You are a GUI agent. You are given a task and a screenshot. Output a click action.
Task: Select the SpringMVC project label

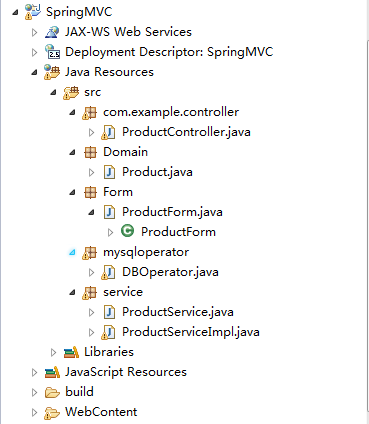tap(79, 12)
